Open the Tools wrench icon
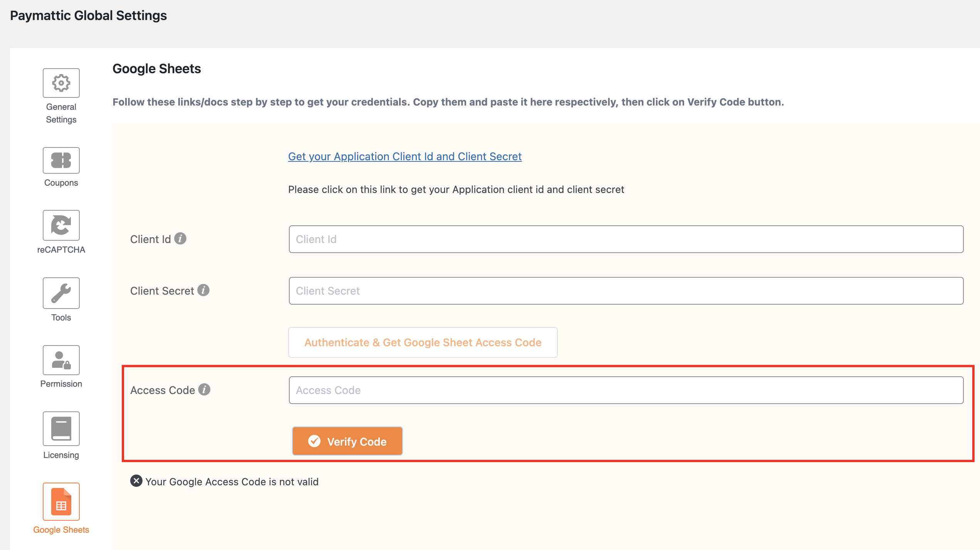The image size is (980, 550). (x=61, y=293)
